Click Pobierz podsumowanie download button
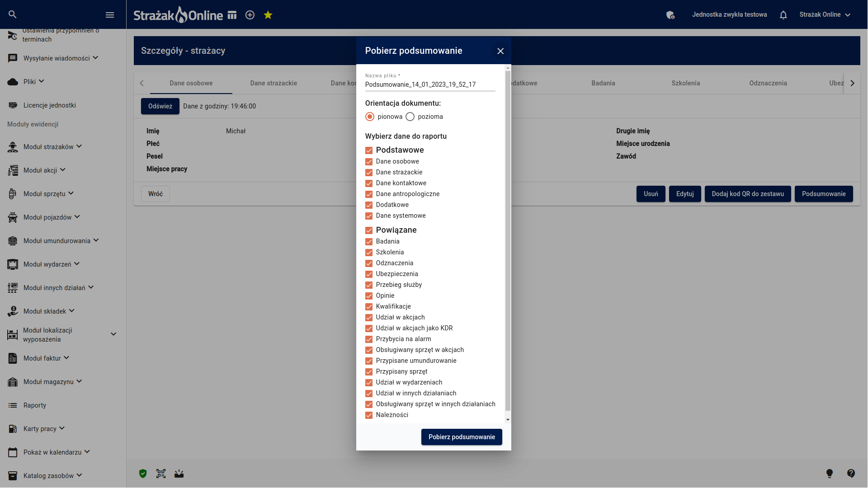868x488 pixels. tap(462, 437)
